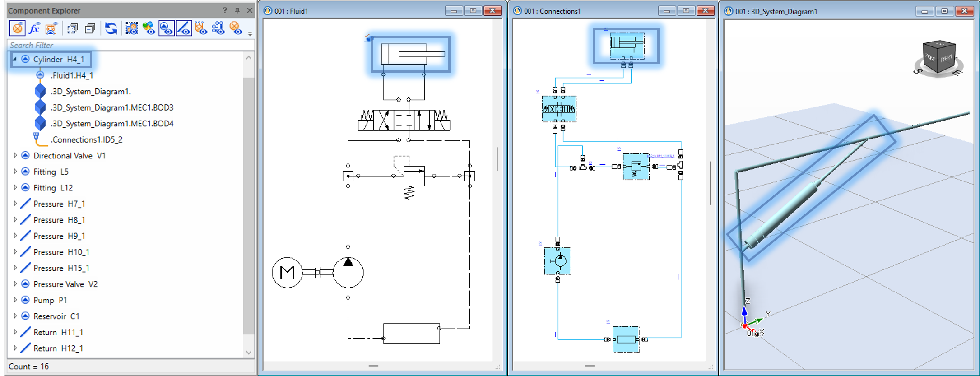Open the toolbar overflow options arrow

250,34
